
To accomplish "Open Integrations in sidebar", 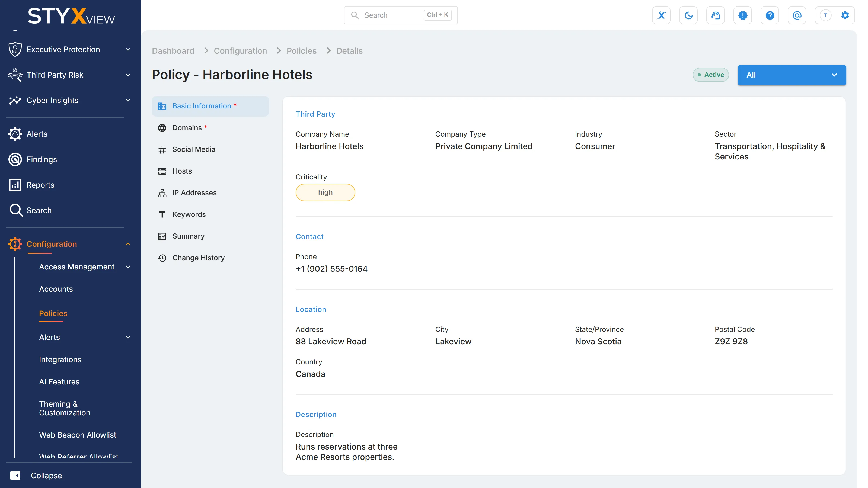I will click(x=60, y=360).
